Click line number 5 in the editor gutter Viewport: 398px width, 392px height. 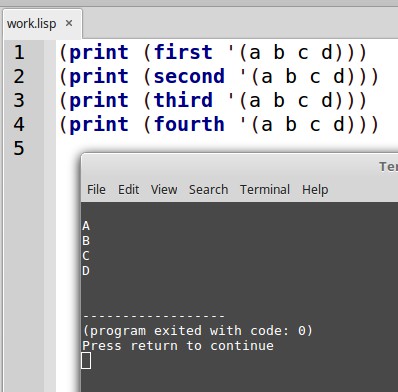click(x=19, y=148)
